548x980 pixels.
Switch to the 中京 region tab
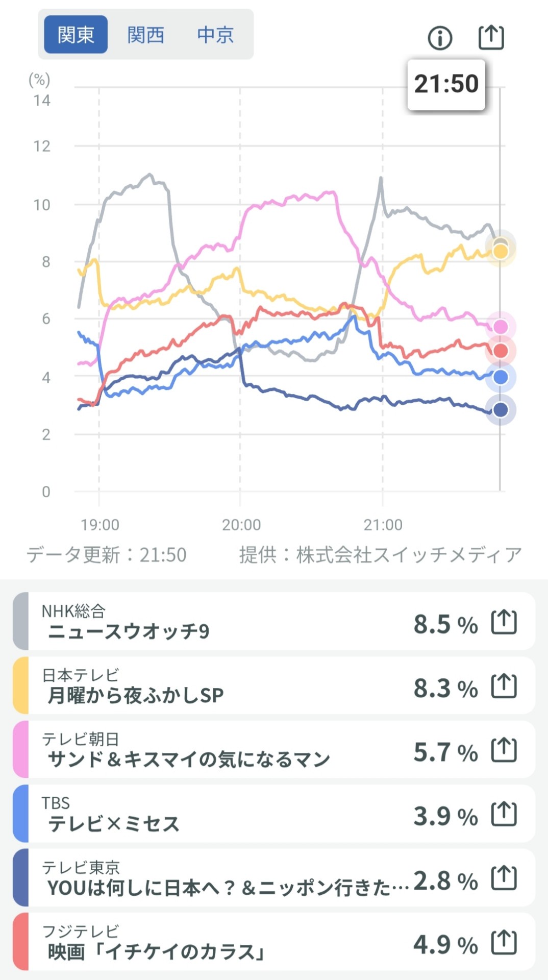point(215,35)
